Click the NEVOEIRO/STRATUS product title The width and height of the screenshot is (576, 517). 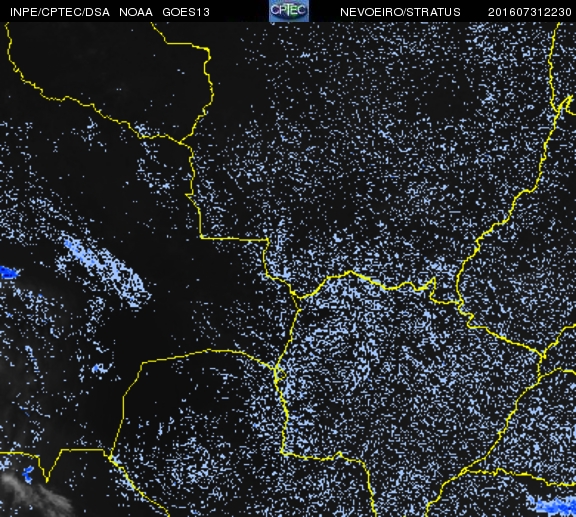click(400, 12)
